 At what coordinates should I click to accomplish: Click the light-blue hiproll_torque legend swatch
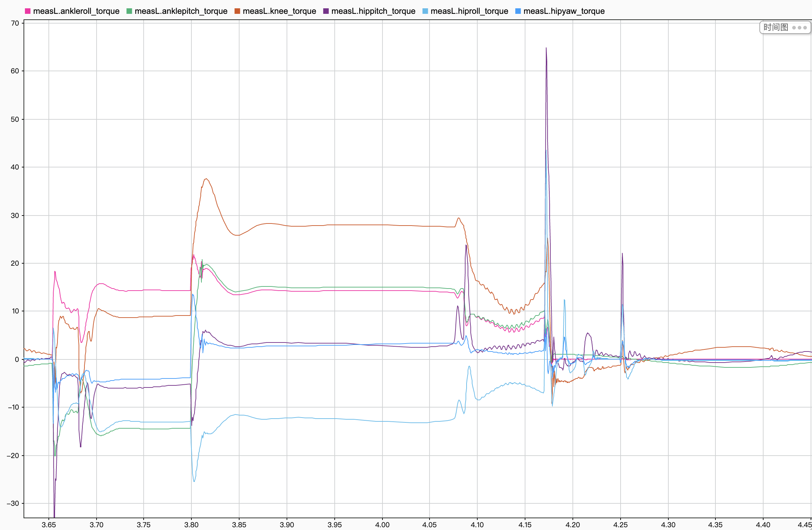(x=425, y=11)
